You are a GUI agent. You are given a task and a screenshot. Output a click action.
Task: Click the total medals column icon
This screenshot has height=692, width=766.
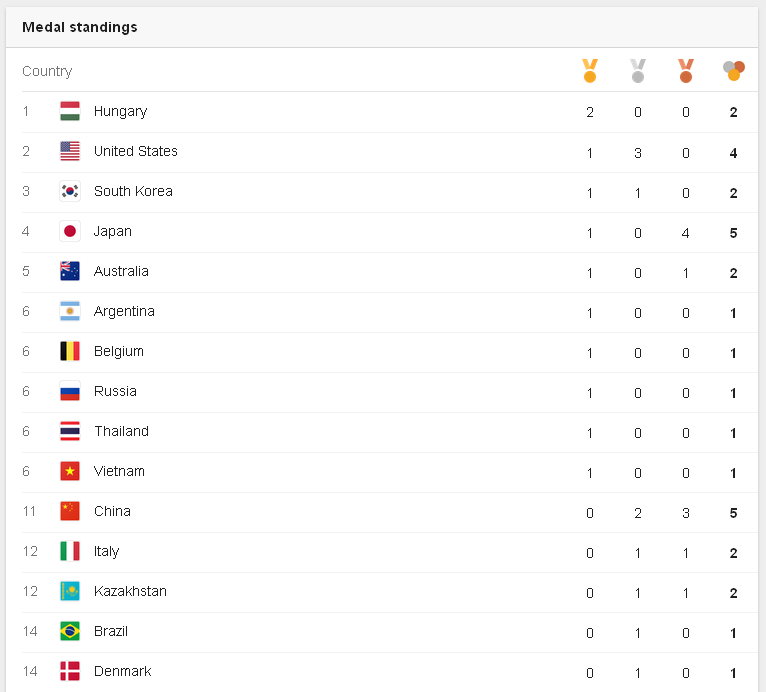(734, 71)
